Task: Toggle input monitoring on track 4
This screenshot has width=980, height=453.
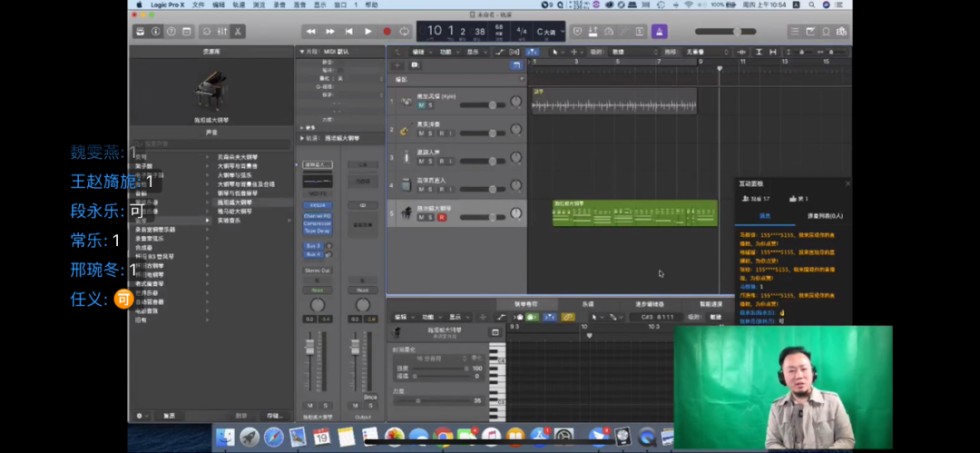Action: [451, 189]
